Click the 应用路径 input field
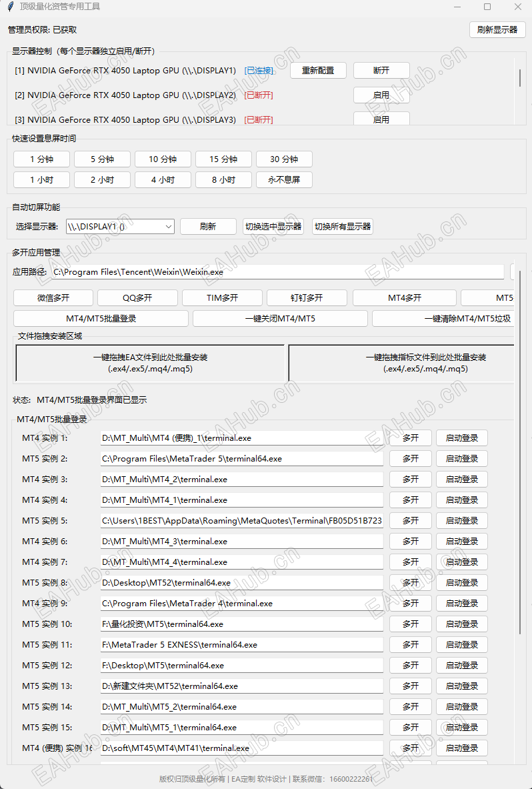 tap(277, 271)
